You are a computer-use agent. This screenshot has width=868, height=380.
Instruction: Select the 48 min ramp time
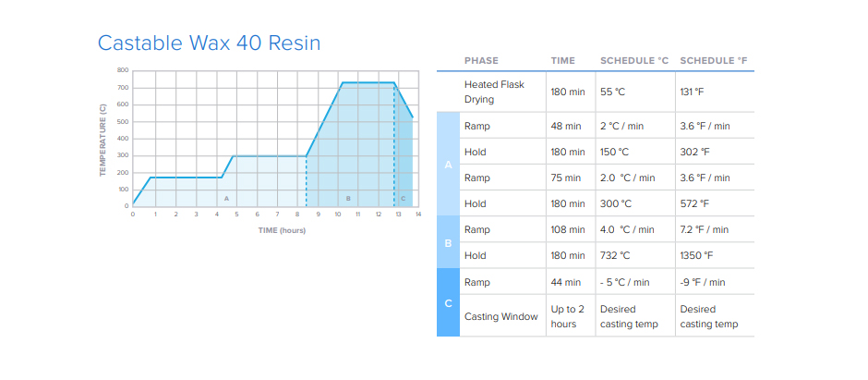(566, 126)
